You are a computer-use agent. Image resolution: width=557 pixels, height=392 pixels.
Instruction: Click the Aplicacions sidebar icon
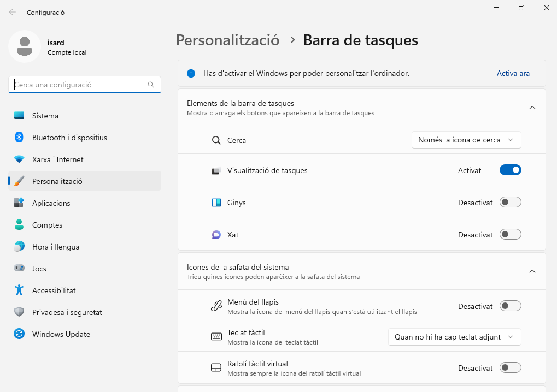[19, 203]
